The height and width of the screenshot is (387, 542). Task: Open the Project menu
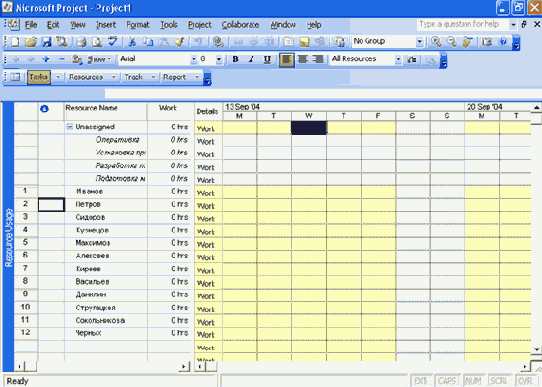tap(199, 25)
